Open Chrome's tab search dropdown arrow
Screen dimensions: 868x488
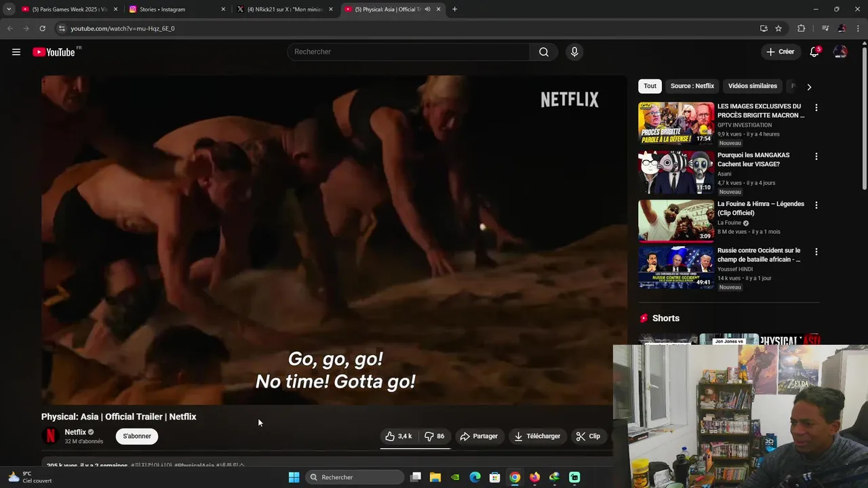click(9, 9)
